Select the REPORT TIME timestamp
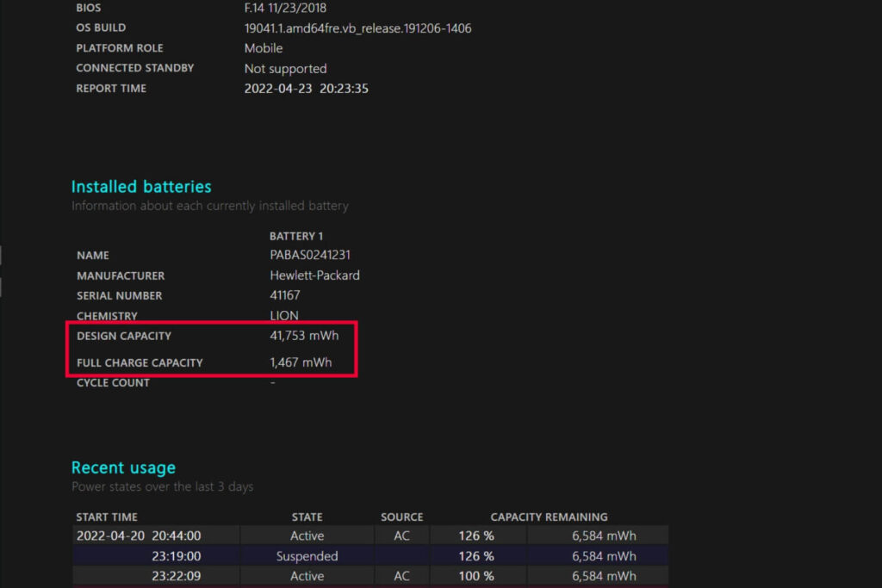The image size is (882, 588). (x=307, y=88)
